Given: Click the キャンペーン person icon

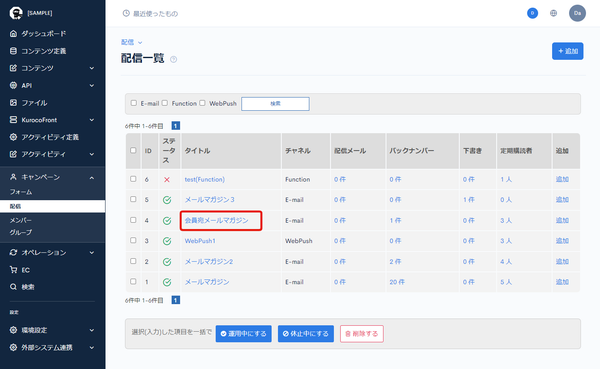Looking at the screenshot, I should [x=13, y=177].
